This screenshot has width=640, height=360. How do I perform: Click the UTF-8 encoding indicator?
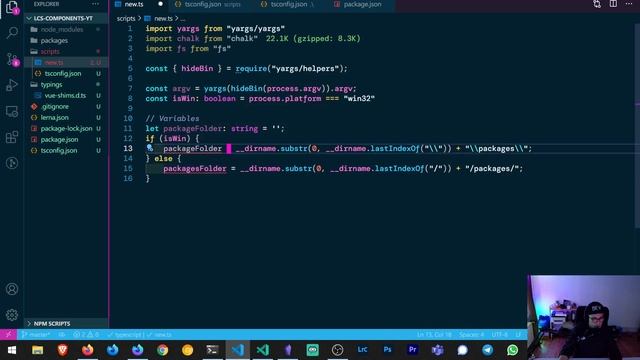(500, 335)
